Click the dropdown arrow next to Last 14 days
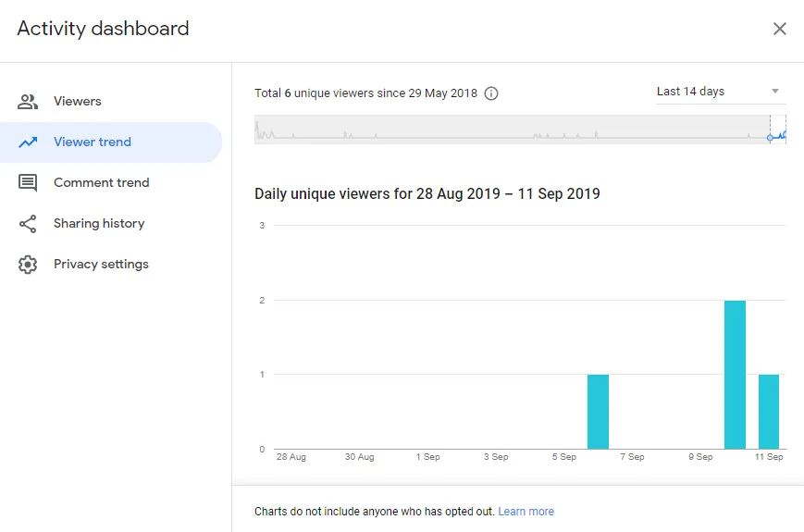 tap(774, 92)
